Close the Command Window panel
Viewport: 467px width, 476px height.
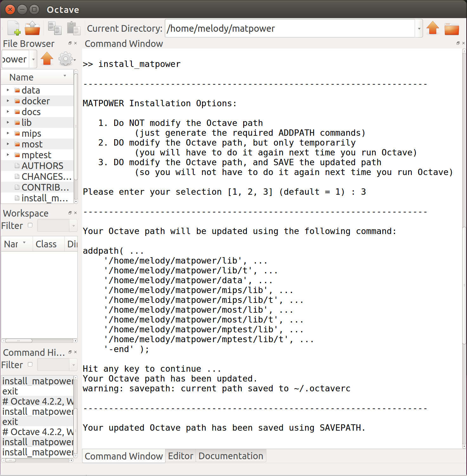pyautogui.click(x=464, y=43)
